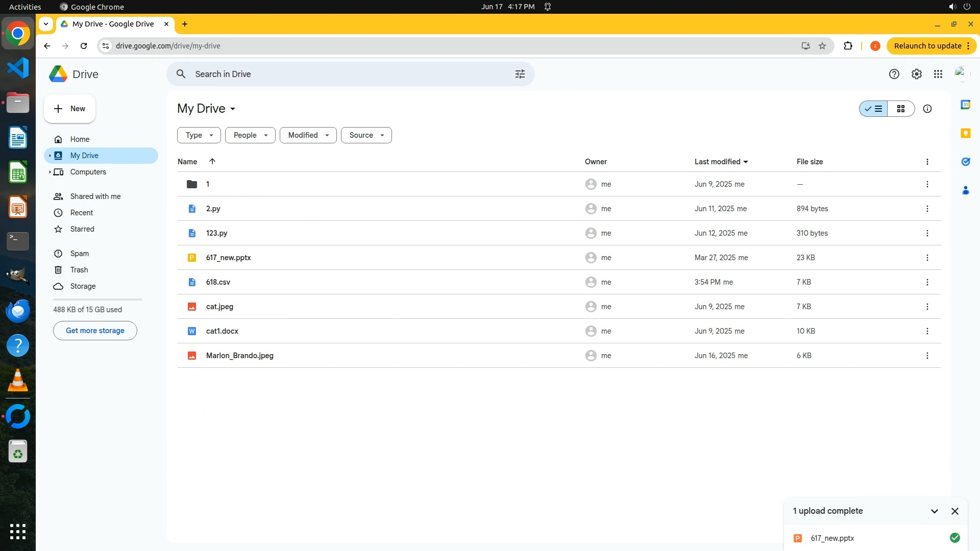The image size is (980, 551).
Task: Open Google Calendar side panel icon
Action: point(965,105)
